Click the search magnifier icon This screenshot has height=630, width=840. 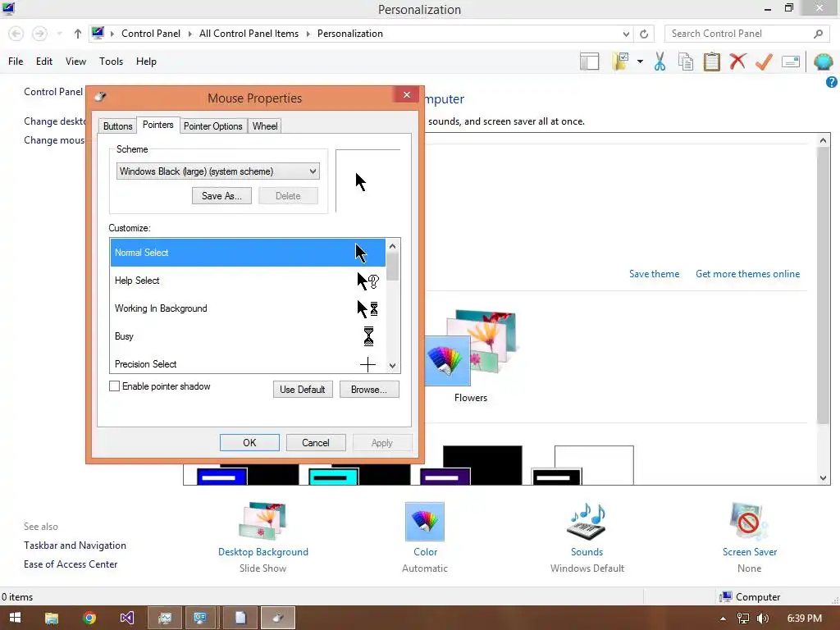pos(818,34)
